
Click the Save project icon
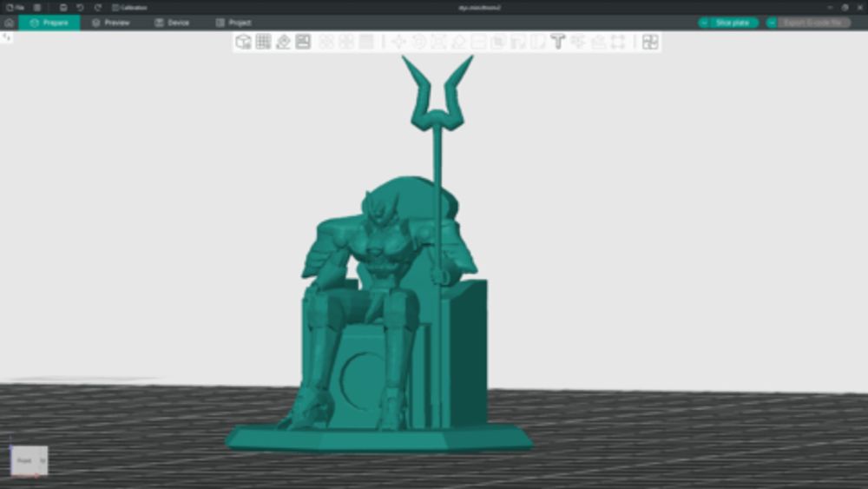(63, 7)
